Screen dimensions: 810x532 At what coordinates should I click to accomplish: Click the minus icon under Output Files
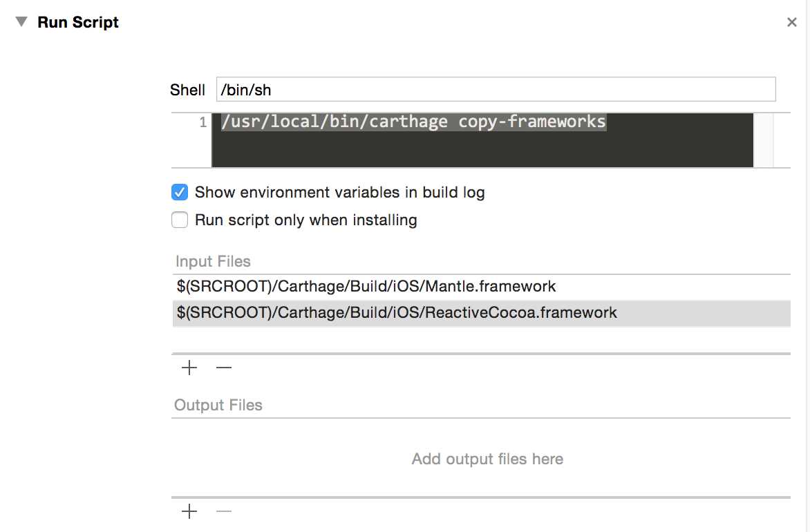coord(224,511)
